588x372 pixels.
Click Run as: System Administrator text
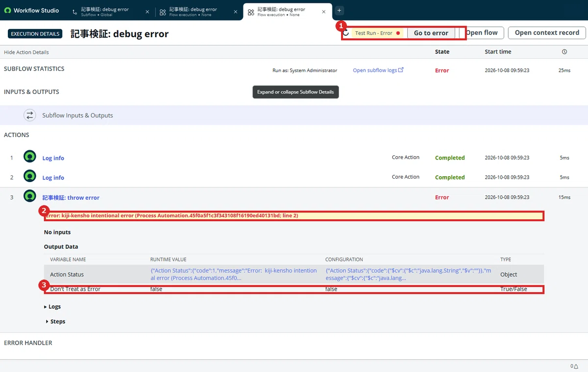(x=305, y=70)
